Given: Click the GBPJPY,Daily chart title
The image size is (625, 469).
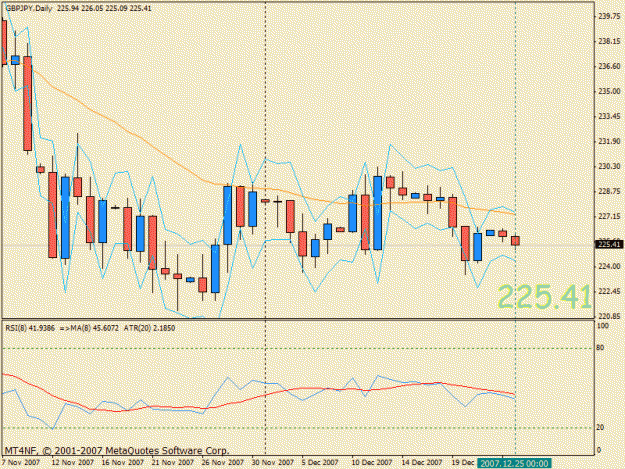Looking at the screenshot, I should click(x=28, y=8).
